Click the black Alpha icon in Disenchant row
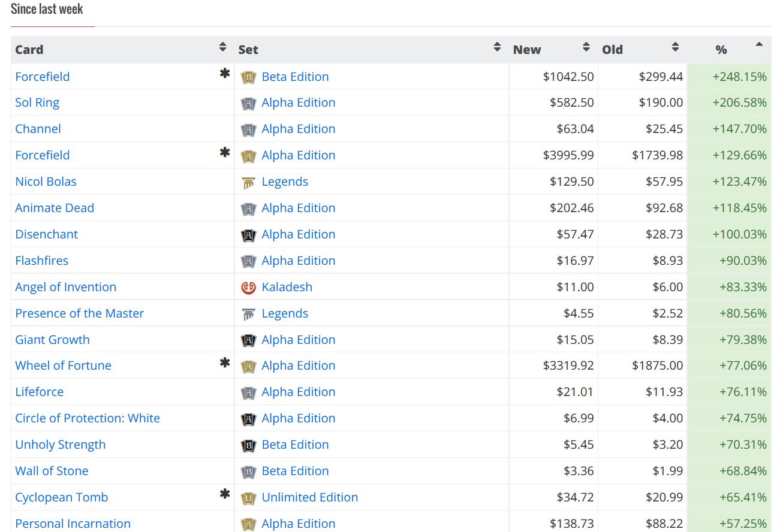 [248, 235]
